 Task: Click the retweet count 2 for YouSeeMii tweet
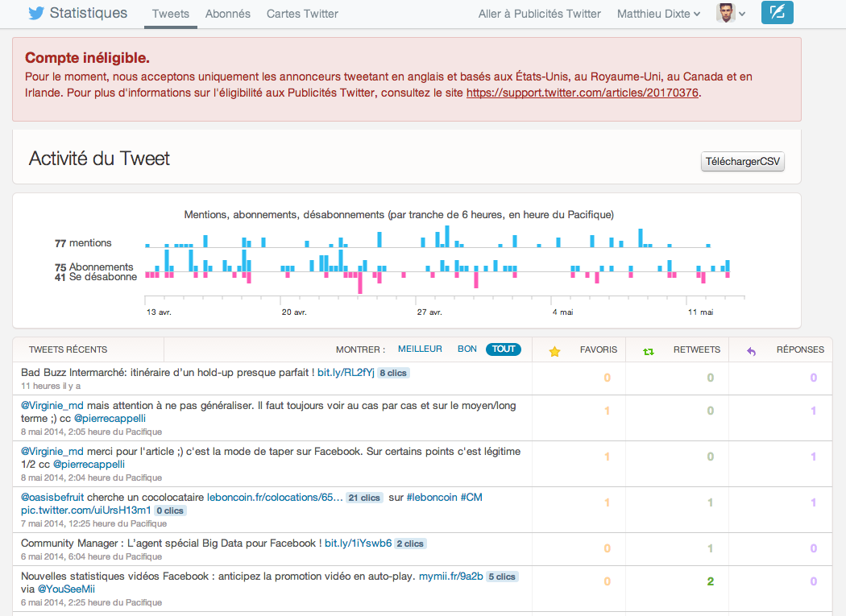tap(710, 581)
